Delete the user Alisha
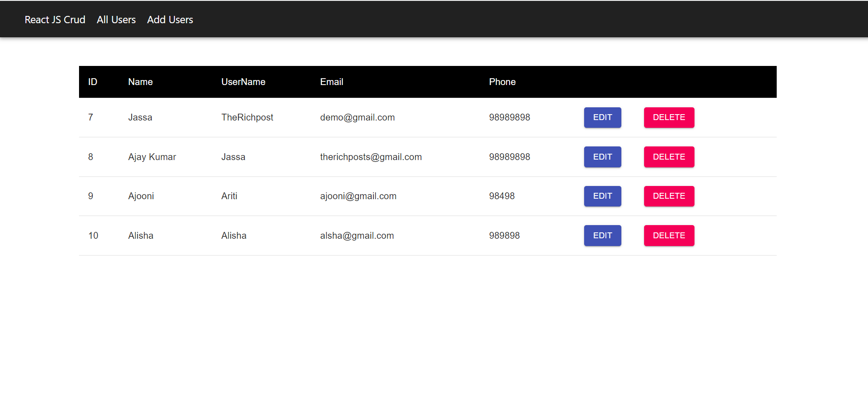The height and width of the screenshot is (417, 868). (669, 236)
